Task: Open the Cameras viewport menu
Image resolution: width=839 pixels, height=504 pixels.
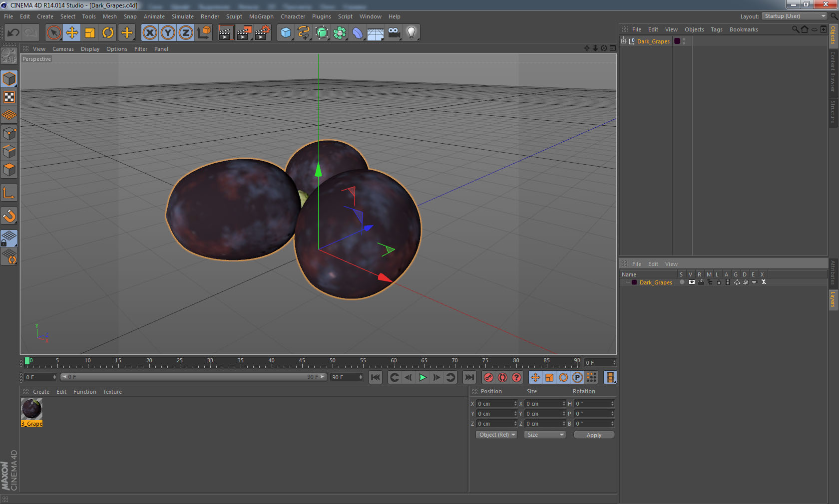Action: pos(63,49)
